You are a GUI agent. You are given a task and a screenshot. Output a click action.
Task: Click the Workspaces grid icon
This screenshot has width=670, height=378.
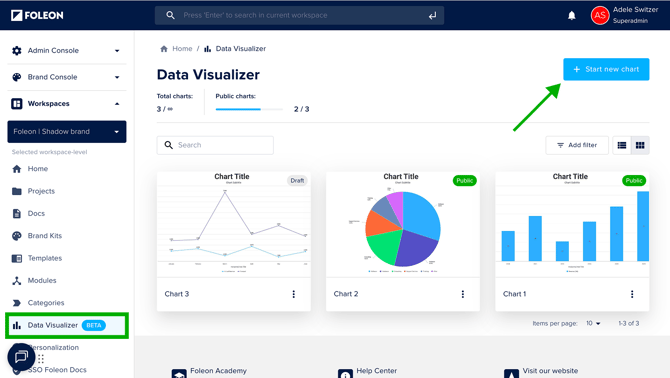17,104
